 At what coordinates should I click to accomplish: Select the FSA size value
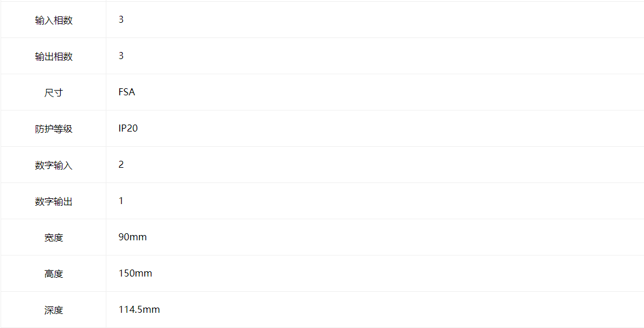click(x=126, y=92)
